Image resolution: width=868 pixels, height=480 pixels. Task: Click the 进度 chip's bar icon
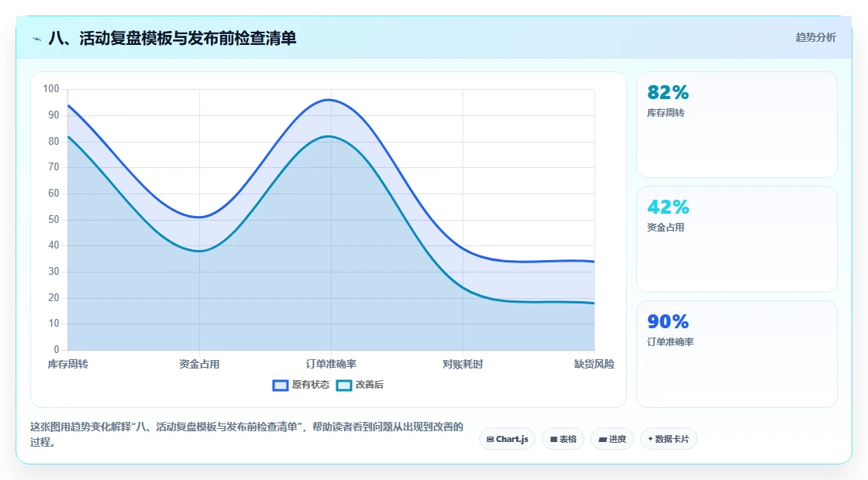[603, 440]
